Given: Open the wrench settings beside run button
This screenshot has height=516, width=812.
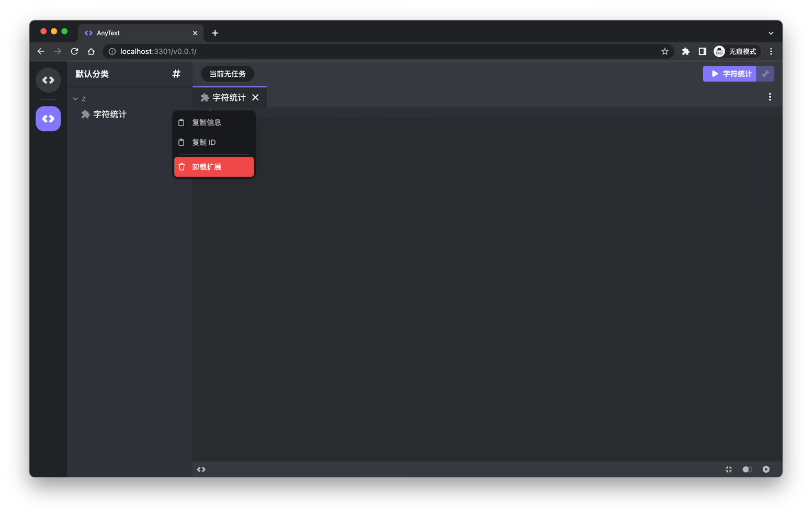Looking at the screenshot, I should click(765, 74).
